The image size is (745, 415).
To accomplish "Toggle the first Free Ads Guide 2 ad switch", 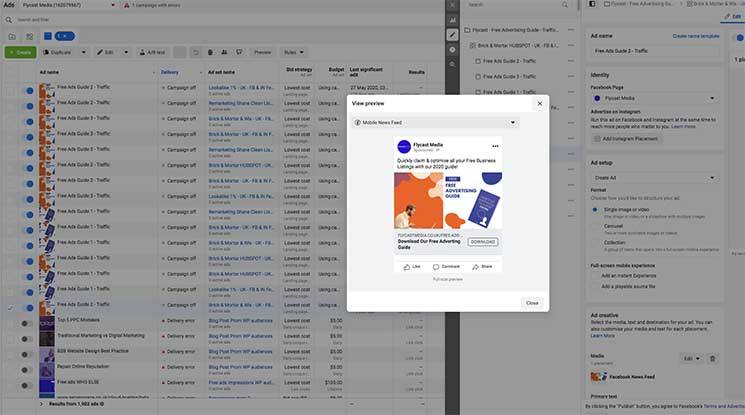I will 28,90.
